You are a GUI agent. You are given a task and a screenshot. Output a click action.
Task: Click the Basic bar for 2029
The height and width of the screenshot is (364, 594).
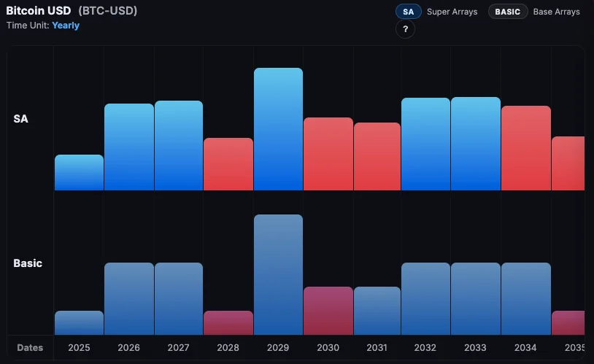pos(278,274)
